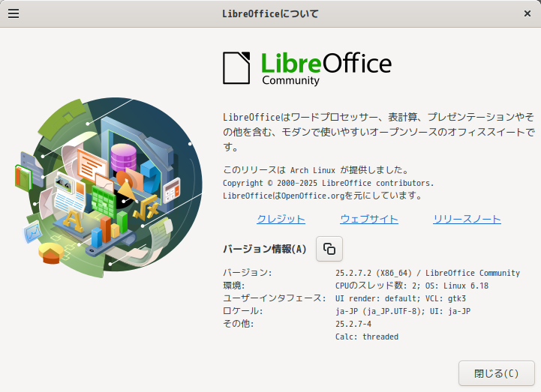
Task: Click the copy version information icon button
Action: click(329, 249)
